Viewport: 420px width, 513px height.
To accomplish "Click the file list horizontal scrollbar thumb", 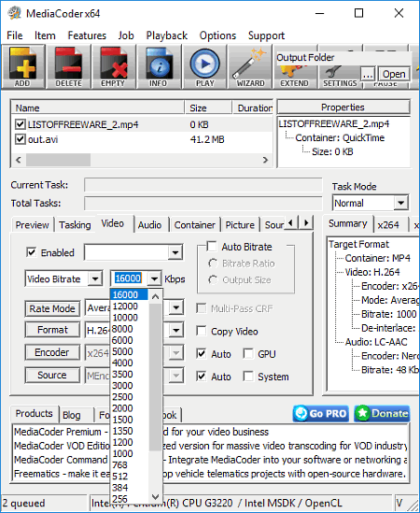I will coord(58,160).
